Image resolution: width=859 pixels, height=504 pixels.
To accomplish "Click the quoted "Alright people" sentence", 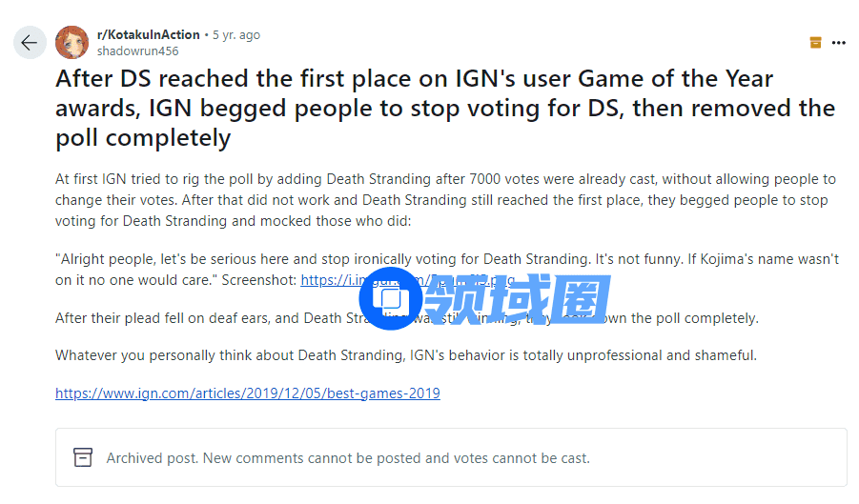I will [x=286, y=259].
